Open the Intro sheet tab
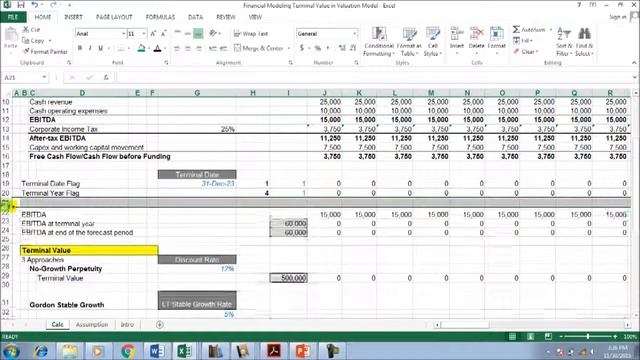The height and width of the screenshot is (360, 640). coord(127,324)
